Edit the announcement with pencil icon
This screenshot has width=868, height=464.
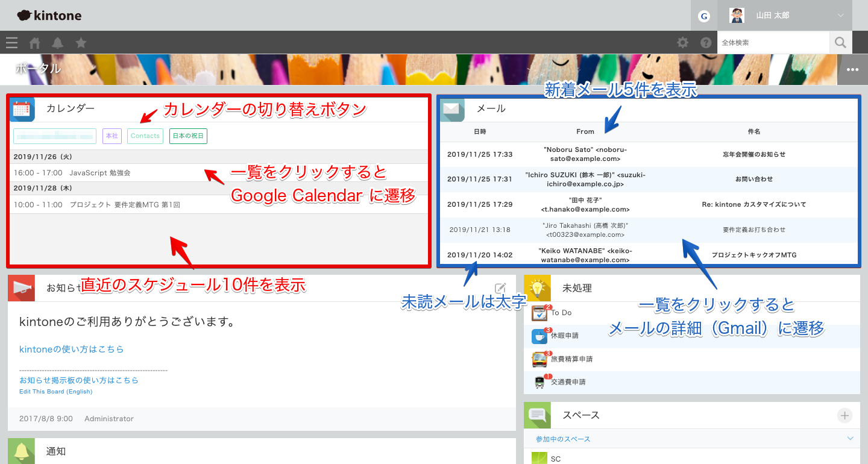coord(500,288)
